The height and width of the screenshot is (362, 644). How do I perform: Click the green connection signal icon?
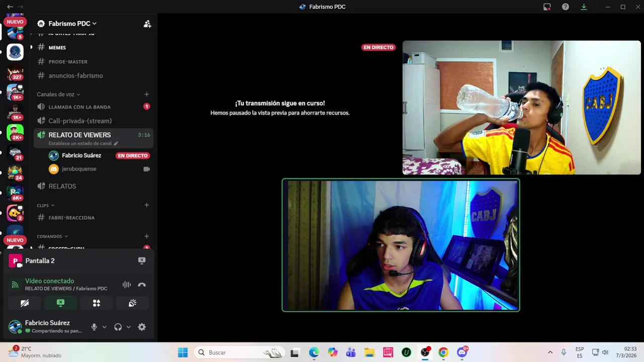point(15,285)
